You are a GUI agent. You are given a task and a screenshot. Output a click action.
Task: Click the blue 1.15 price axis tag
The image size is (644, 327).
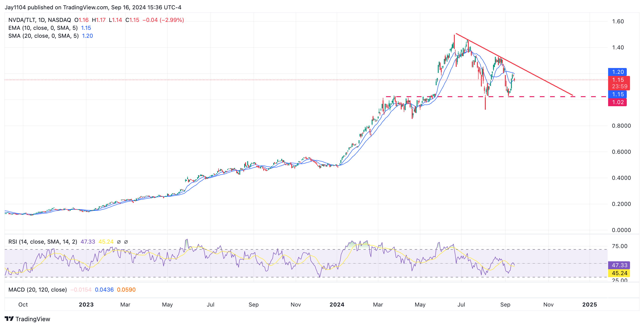[x=617, y=94]
